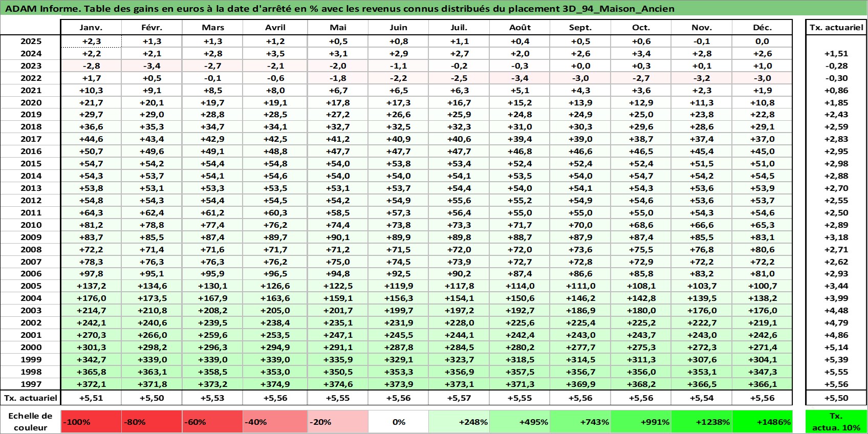Select cell +296,3 for Mars 2000
Viewport: 868px width, 434px height.
(213, 348)
